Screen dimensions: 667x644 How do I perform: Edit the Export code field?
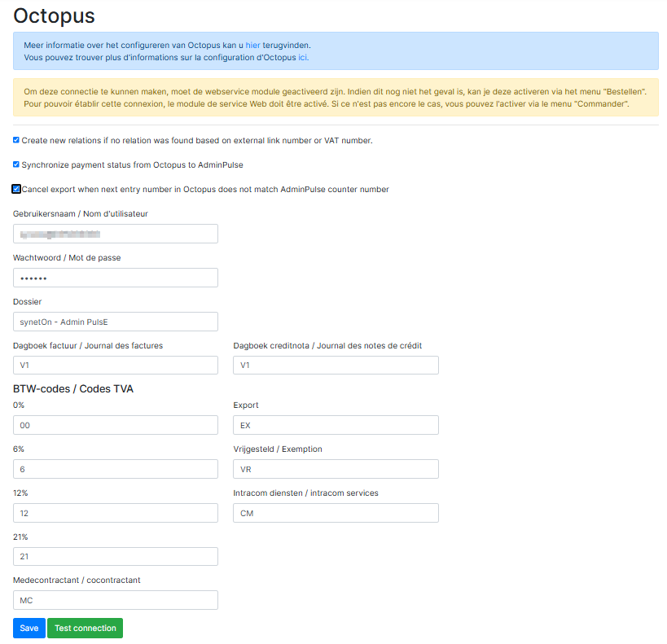click(x=336, y=425)
